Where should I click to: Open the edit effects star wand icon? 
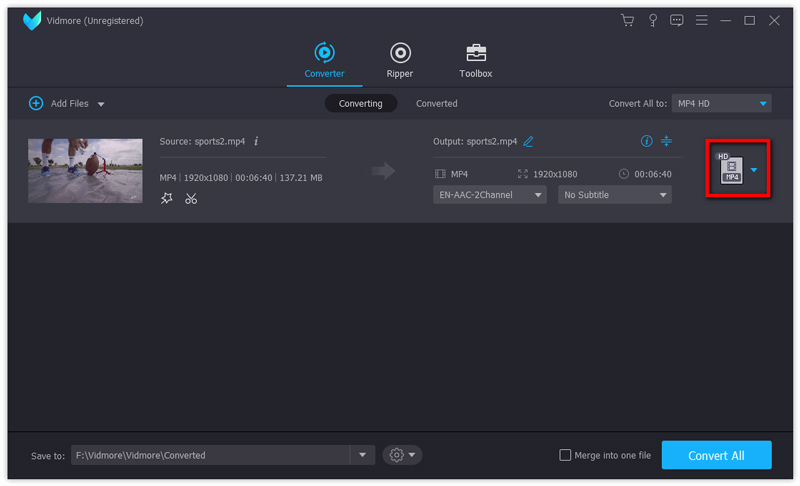coord(167,198)
